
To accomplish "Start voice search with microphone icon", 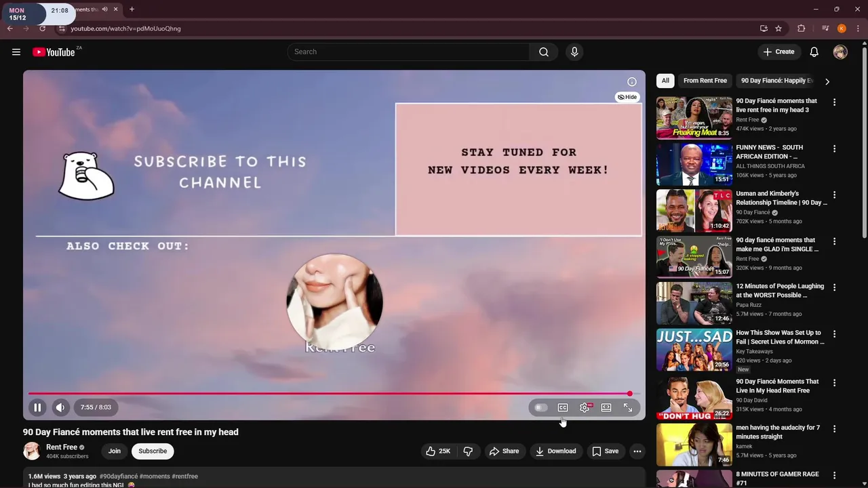I will [x=574, y=52].
